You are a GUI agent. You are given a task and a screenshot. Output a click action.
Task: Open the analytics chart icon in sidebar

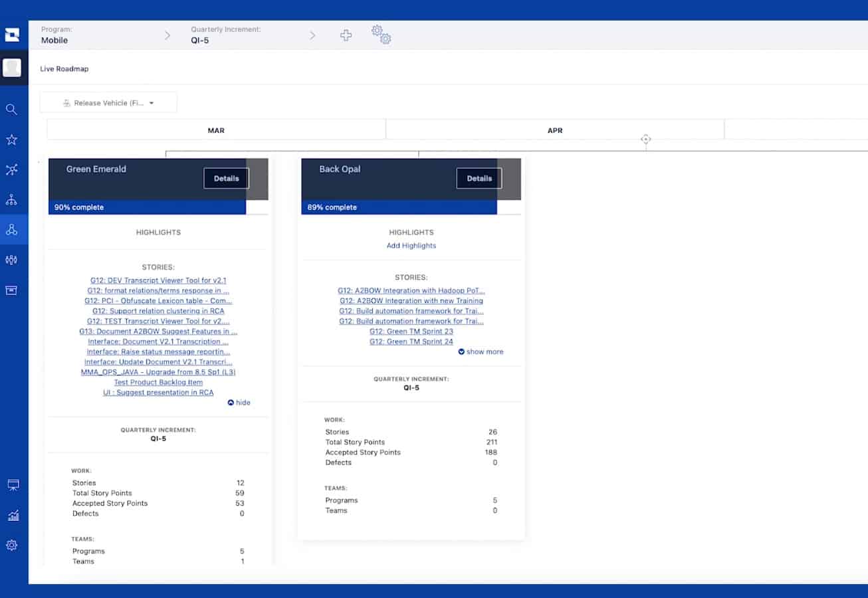[x=12, y=515]
